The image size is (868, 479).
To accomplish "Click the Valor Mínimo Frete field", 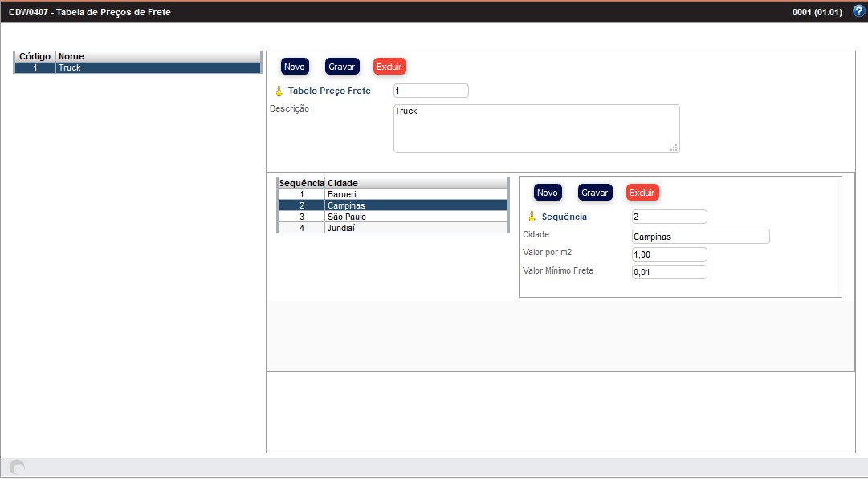I will coord(669,272).
